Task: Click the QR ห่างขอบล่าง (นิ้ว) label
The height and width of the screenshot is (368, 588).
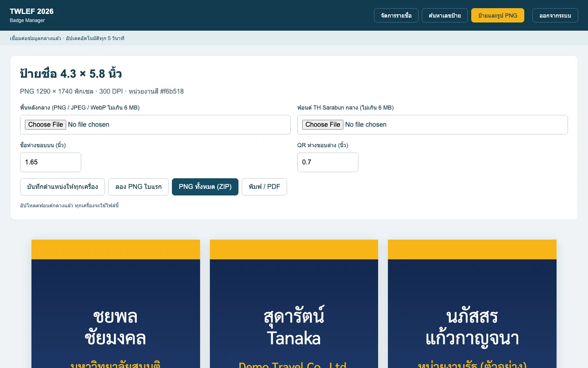Action: (323, 145)
